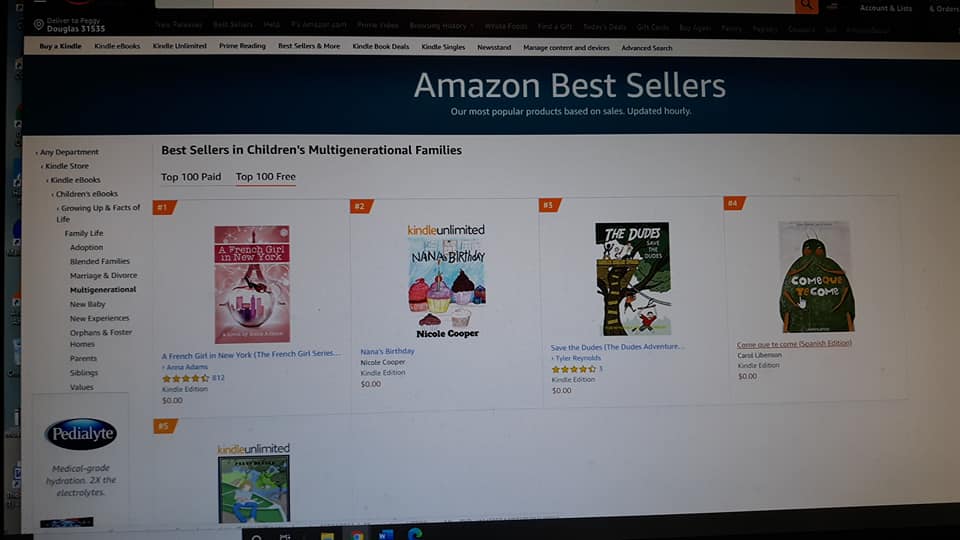The image size is (960, 540).
Task: Click the Windows taskbar search icon
Action: tap(257, 536)
